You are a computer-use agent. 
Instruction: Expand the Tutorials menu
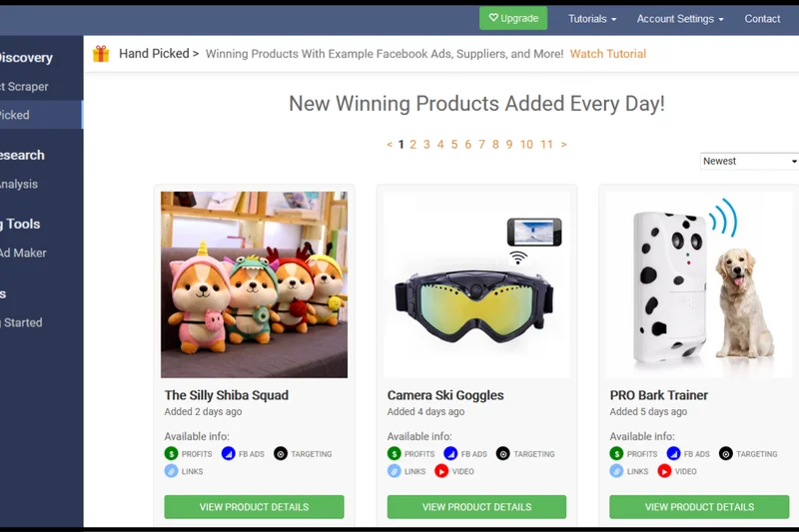coord(592,19)
